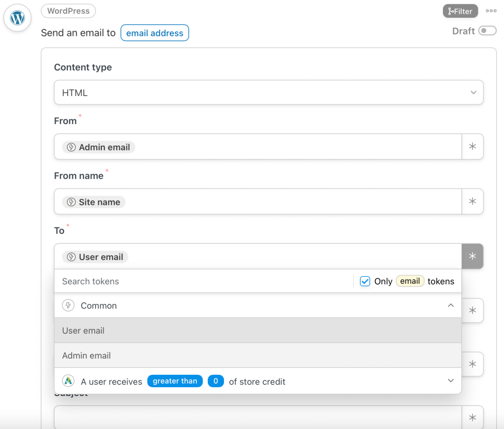The width and height of the screenshot is (504, 429).
Task: Uncheck the Only email tokens checkbox
Action: 365,281
